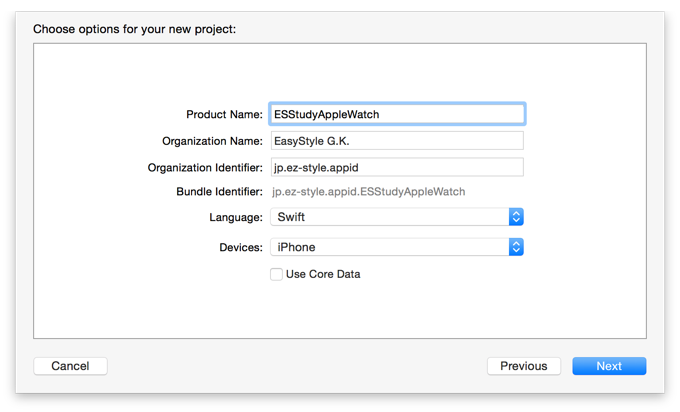Image resolution: width=680 pixels, height=412 pixels.
Task: Click the "Choose options for your new project" heading
Action: pos(135,28)
